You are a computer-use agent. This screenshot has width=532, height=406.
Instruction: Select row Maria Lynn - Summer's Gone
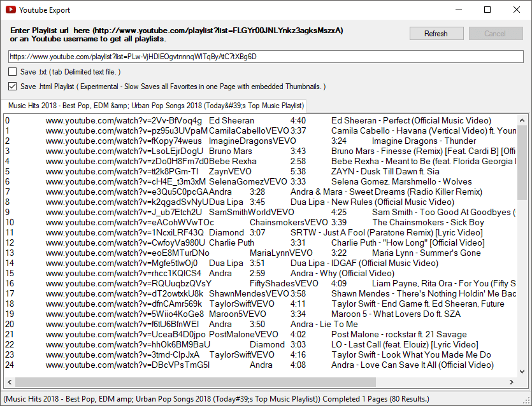click(261, 253)
